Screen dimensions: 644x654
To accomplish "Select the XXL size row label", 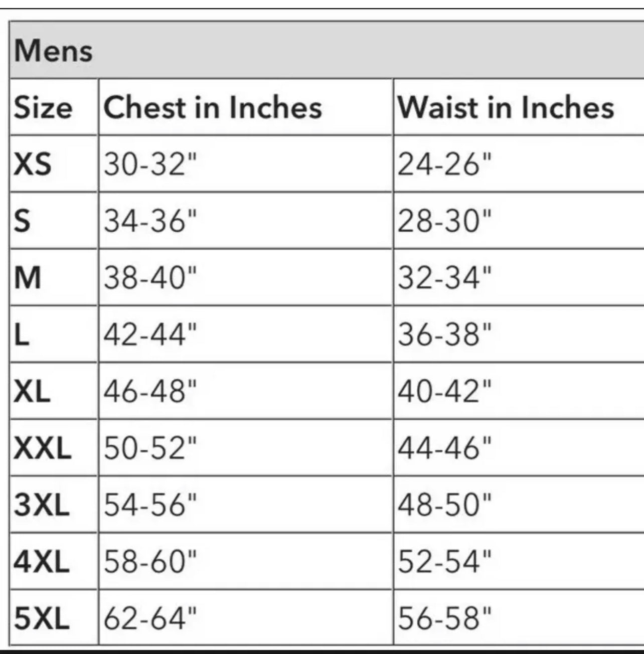I will point(43,448).
